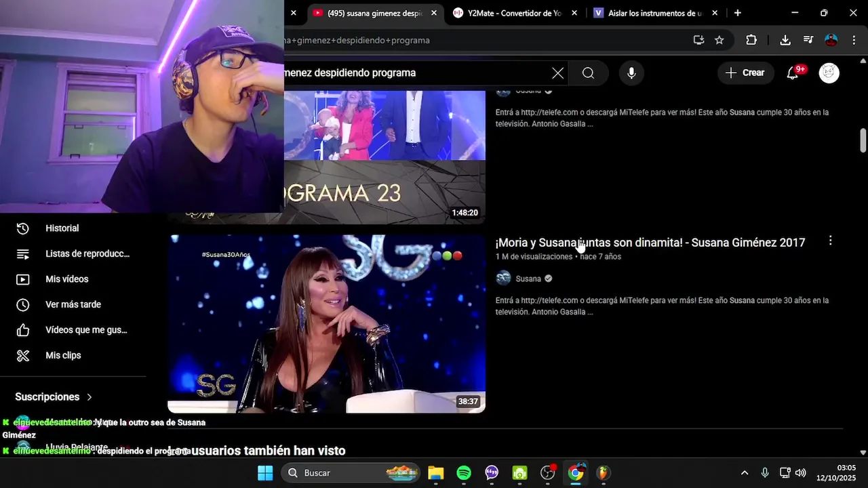Close the Y2Mate tab
The image size is (868, 488).
(574, 13)
